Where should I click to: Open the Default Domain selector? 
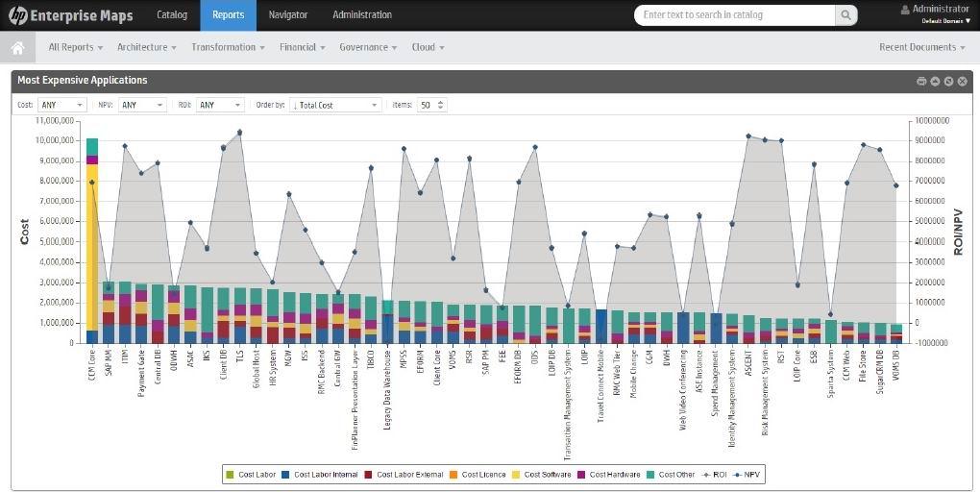(x=946, y=21)
